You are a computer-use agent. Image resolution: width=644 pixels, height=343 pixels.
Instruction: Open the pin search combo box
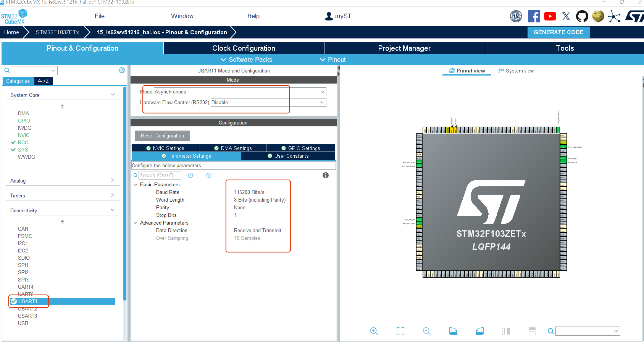(588, 331)
